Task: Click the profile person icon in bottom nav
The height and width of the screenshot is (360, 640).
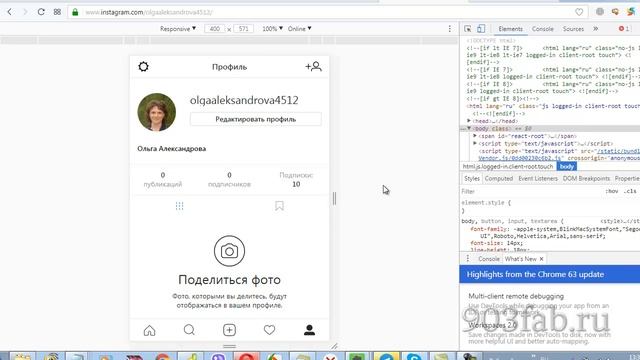Action: [x=309, y=330]
